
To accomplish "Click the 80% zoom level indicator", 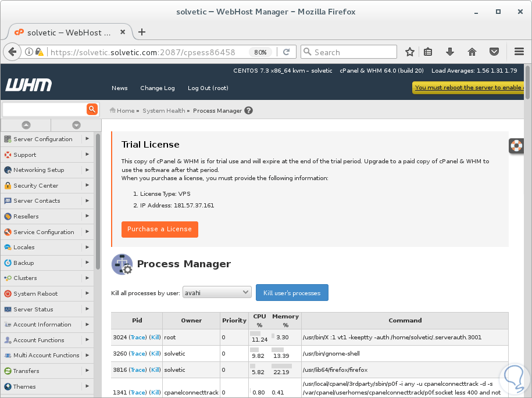I will (x=260, y=52).
